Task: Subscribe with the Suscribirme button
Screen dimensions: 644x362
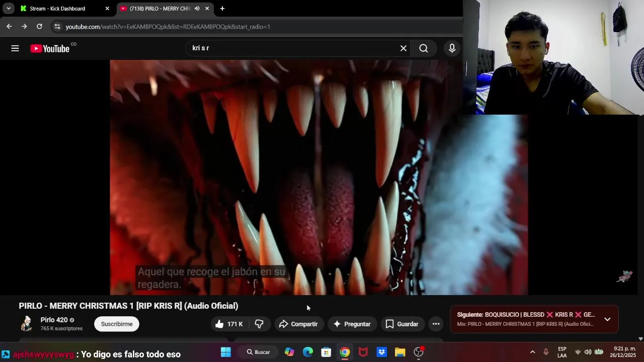Action: pos(117,324)
